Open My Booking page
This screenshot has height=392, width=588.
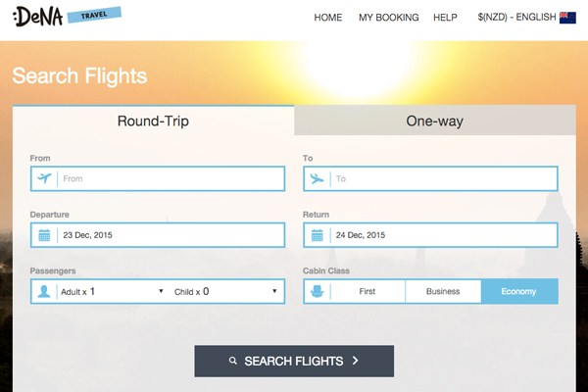tap(388, 18)
